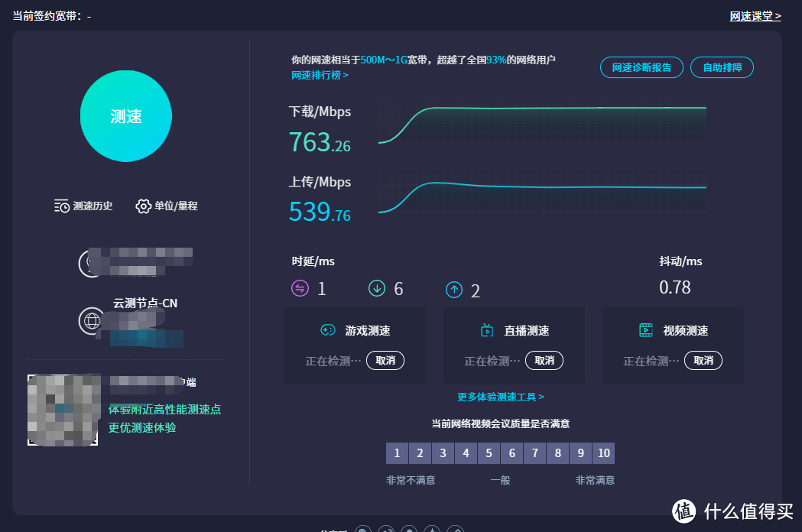Viewport: 802px width, 532px height.
Task: Click the blurred thumbnail in the lower left
Action: [x=62, y=410]
